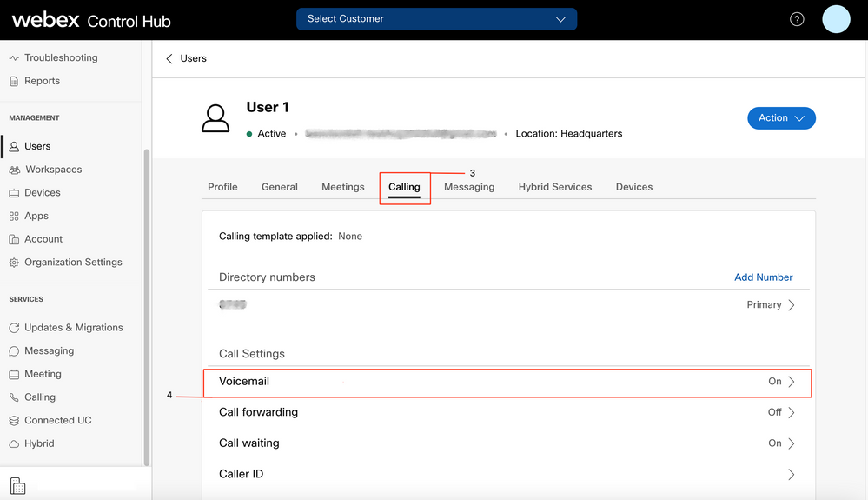The width and height of the screenshot is (868, 500).
Task: Open Updates & Migrations in the sidebar
Action: (x=74, y=328)
